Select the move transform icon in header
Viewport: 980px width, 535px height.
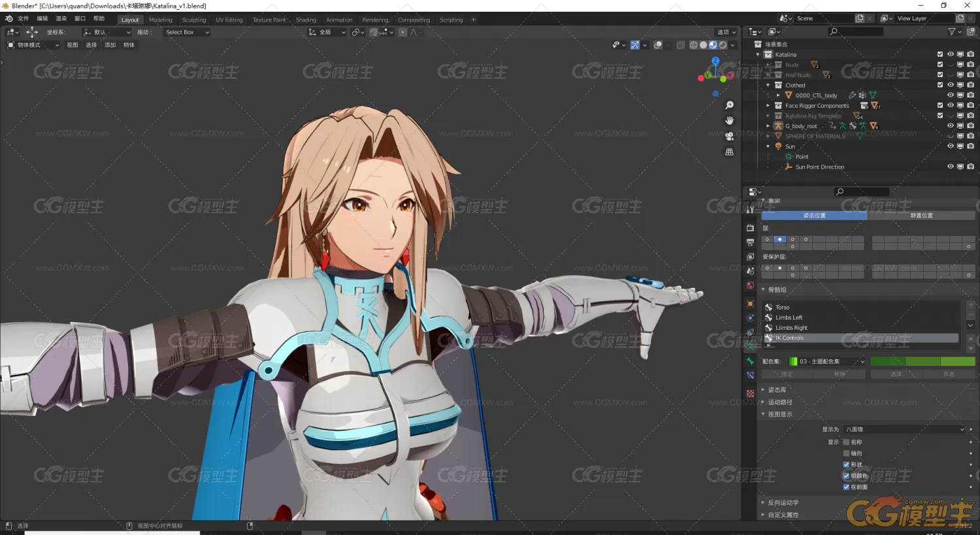(x=31, y=32)
